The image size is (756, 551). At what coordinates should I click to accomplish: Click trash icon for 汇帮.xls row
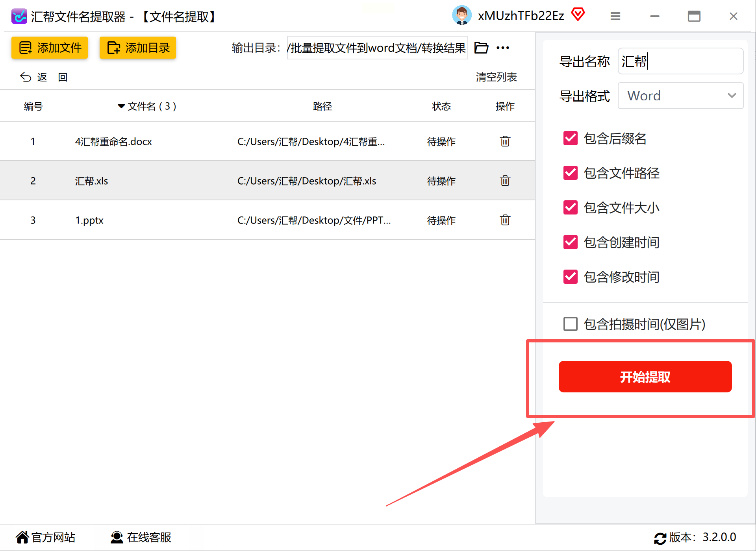point(505,181)
